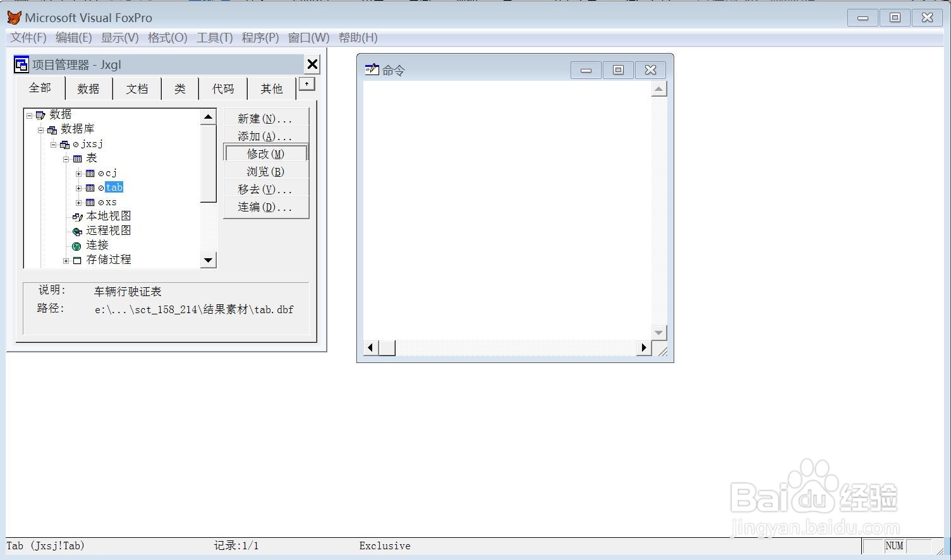Click the xs table icon
The width and height of the screenshot is (951, 560).
coord(90,203)
